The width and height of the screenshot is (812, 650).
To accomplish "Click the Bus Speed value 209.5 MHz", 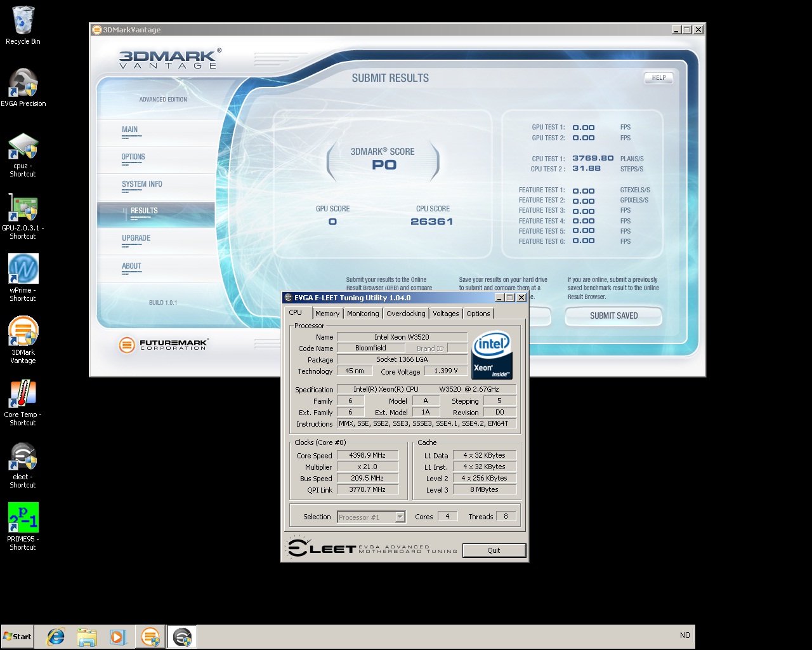I will 367,478.
